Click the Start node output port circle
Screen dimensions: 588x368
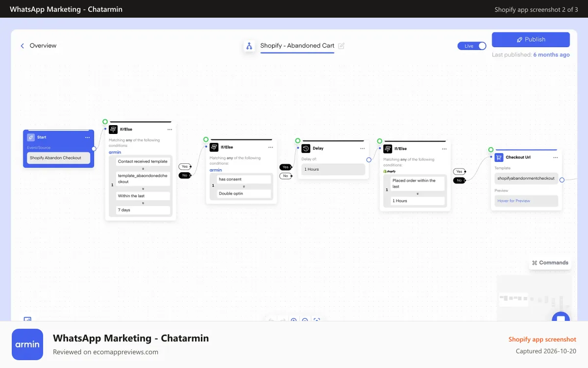94,149
